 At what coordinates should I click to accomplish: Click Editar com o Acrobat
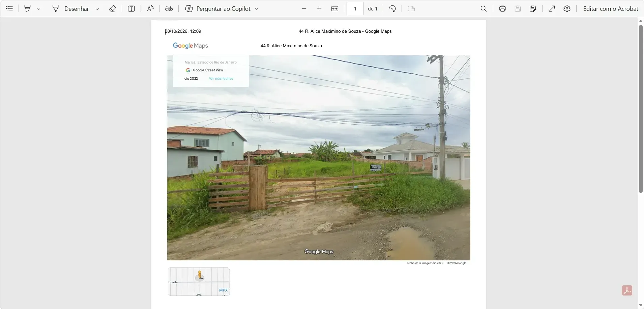611,8
